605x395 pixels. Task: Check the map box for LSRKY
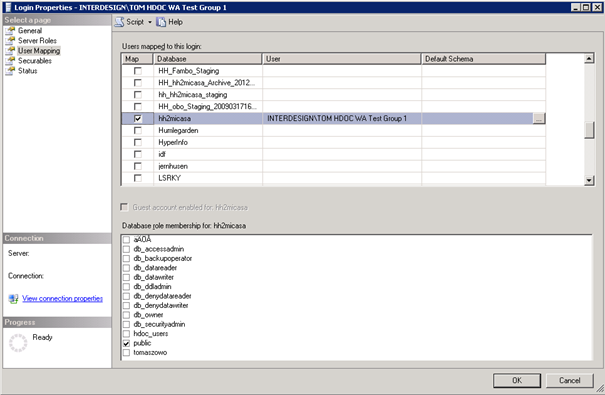point(137,178)
